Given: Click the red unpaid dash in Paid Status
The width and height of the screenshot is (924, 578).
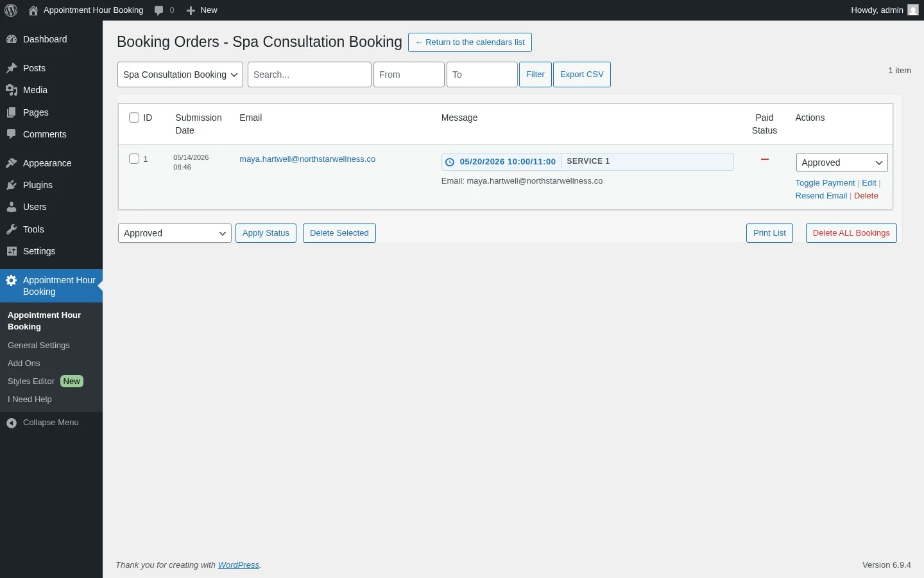Looking at the screenshot, I should [x=764, y=159].
